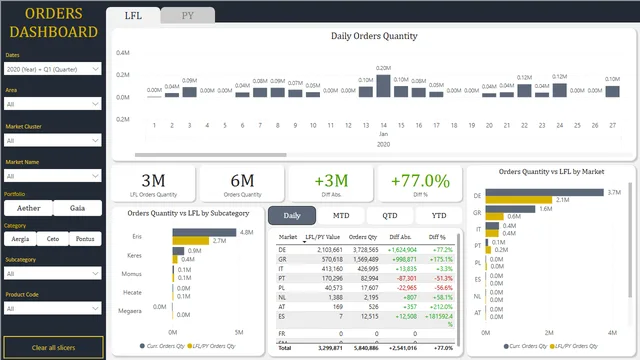Filter by Ceto category

coord(53,239)
